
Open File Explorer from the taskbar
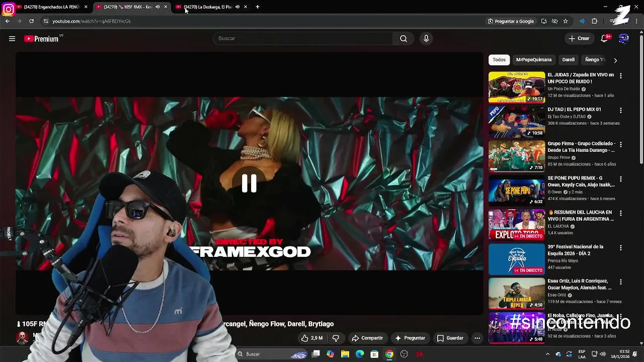point(345,354)
